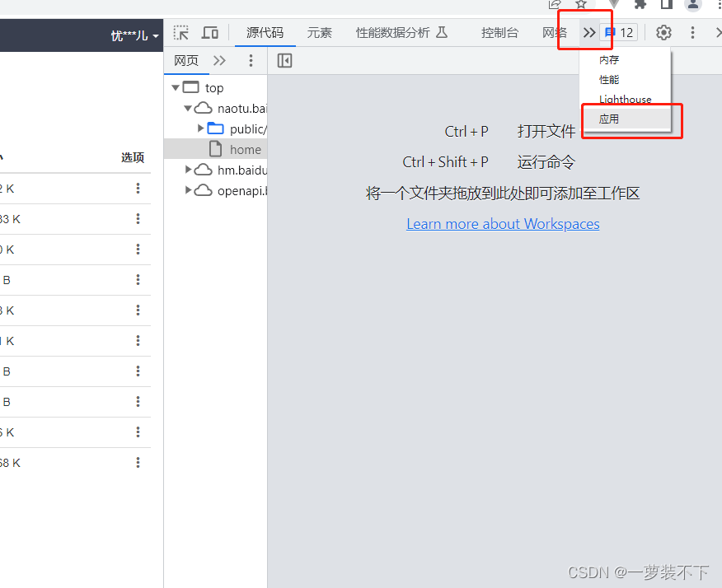Collapse the naotu.bai domain node
This screenshot has width=722, height=588.
click(187, 109)
